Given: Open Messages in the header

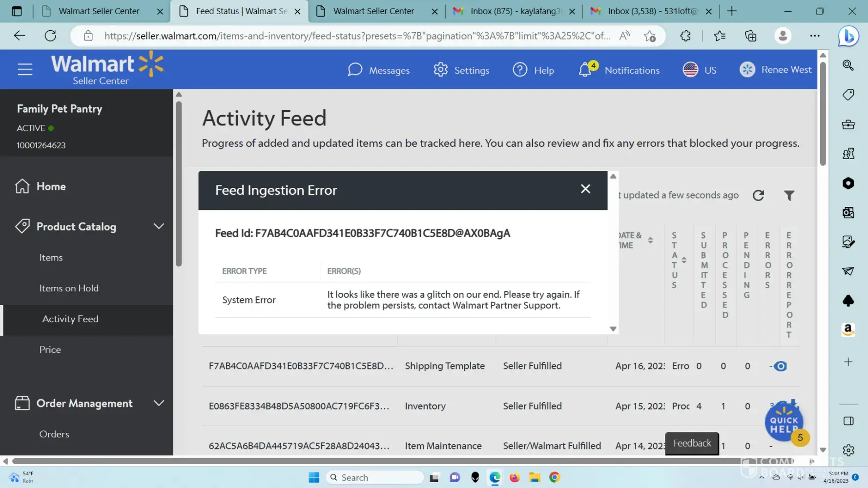Looking at the screenshot, I should click(x=378, y=70).
